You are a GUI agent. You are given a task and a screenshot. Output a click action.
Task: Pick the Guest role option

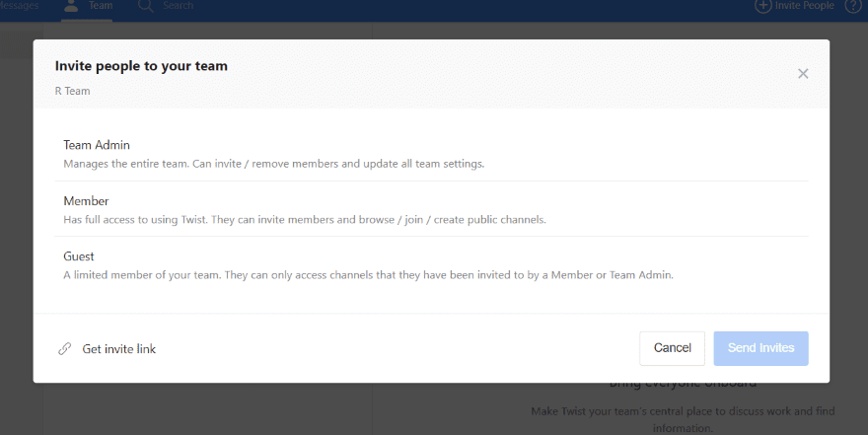coord(79,256)
